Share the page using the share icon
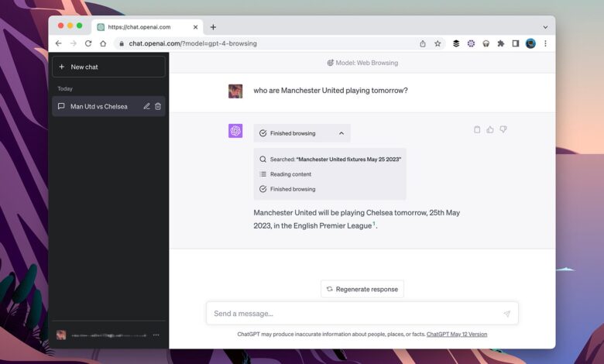The image size is (604, 364). pyautogui.click(x=423, y=43)
